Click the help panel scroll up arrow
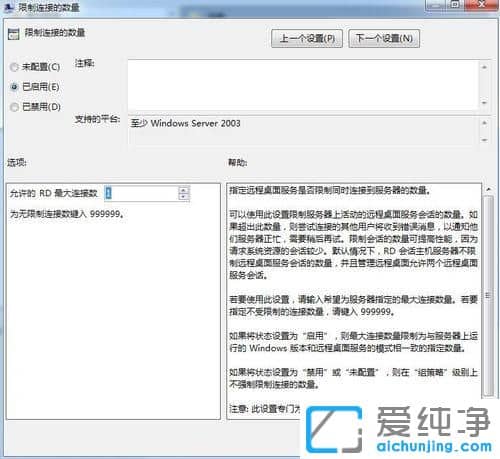500x459 pixels. pyautogui.click(x=488, y=189)
